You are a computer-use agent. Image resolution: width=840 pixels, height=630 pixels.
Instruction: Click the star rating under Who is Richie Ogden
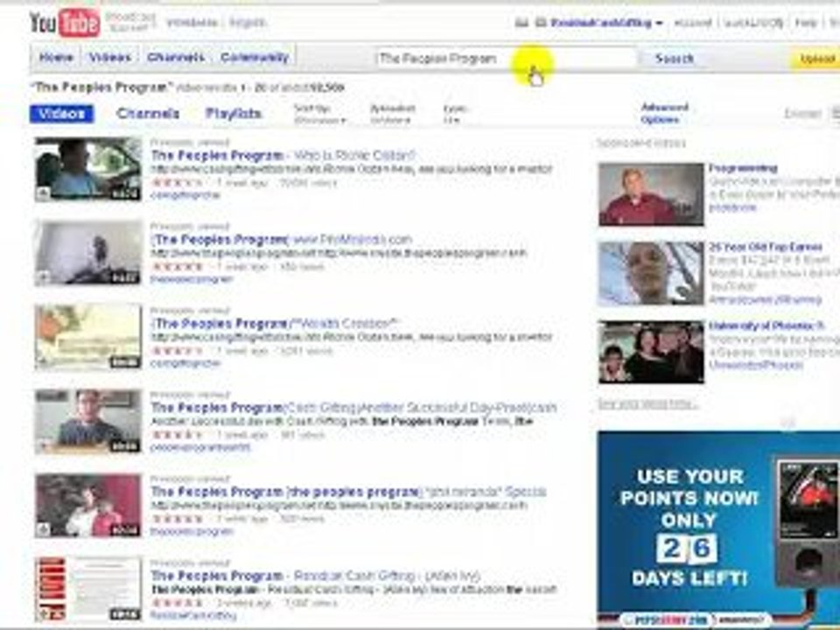[x=178, y=183]
